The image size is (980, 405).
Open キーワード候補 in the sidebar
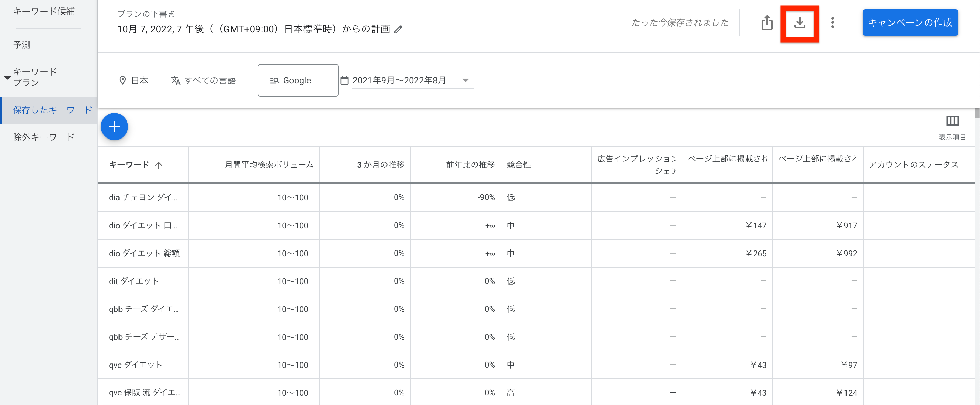pos(44,12)
